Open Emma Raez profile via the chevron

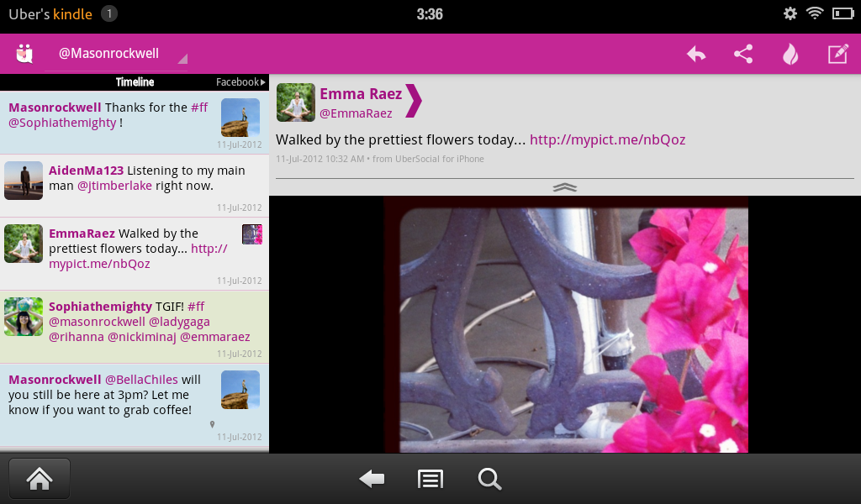(x=413, y=101)
